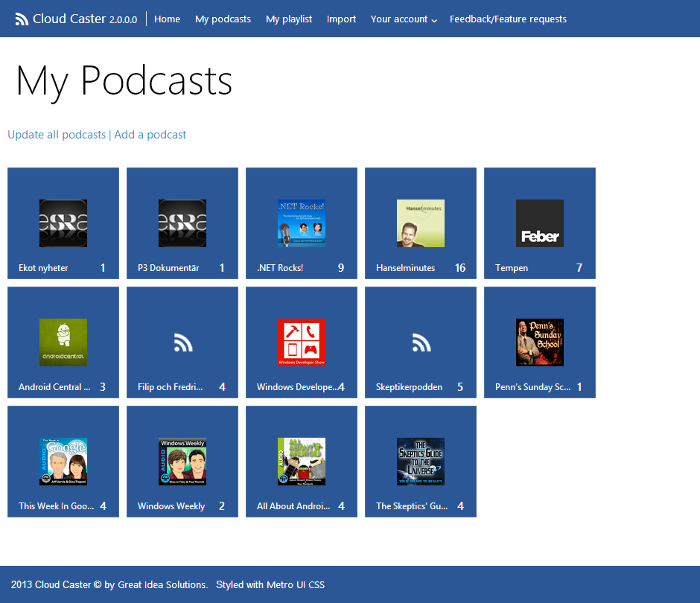
Task: Go to the Home menu item
Action: [x=167, y=19]
